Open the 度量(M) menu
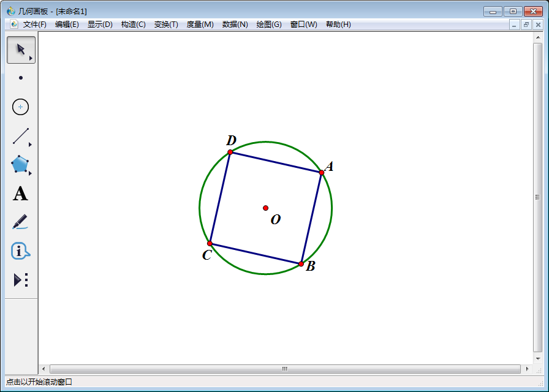Screen dimensions: 549x392 point(200,24)
